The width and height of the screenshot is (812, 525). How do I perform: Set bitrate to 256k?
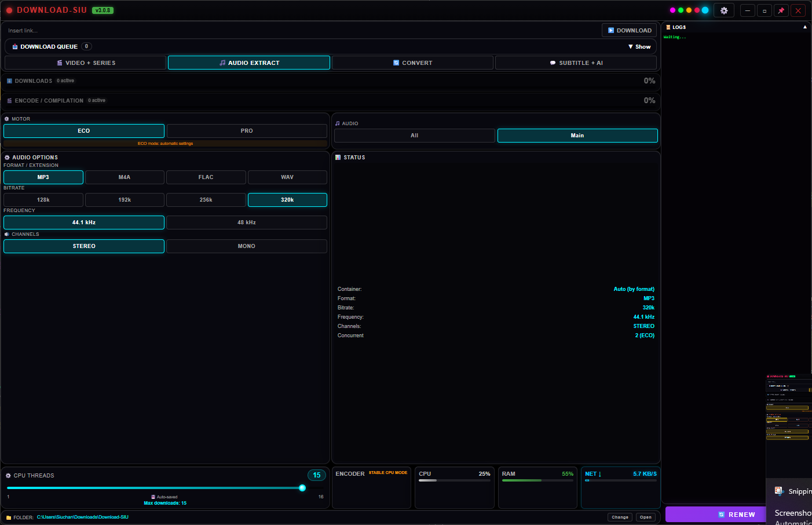pos(206,200)
